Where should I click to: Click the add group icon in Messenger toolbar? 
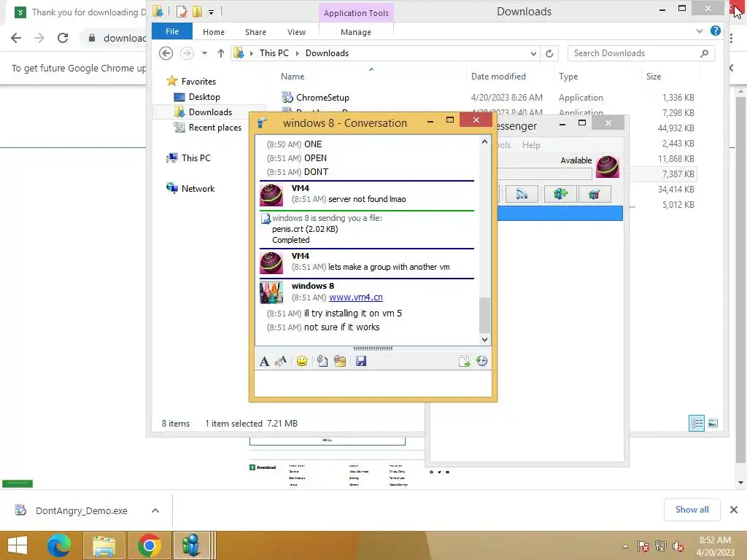(x=560, y=194)
